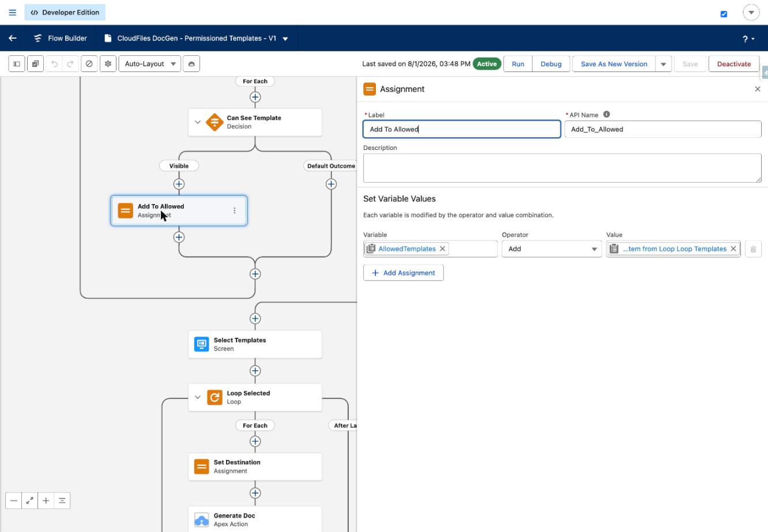Viewport: 768px width, 532px height.
Task: Click the Set Destination assignment icon
Action: pyautogui.click(x=201, y=466)
